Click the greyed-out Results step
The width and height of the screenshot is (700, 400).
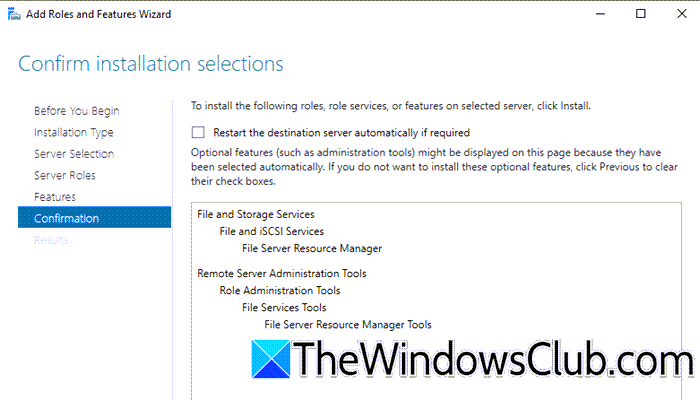52,240
